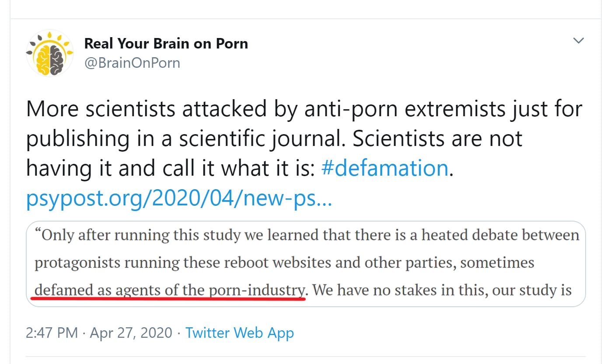Open the tweet options chevron menu
The image size is (611, 364).
(579, 41)
